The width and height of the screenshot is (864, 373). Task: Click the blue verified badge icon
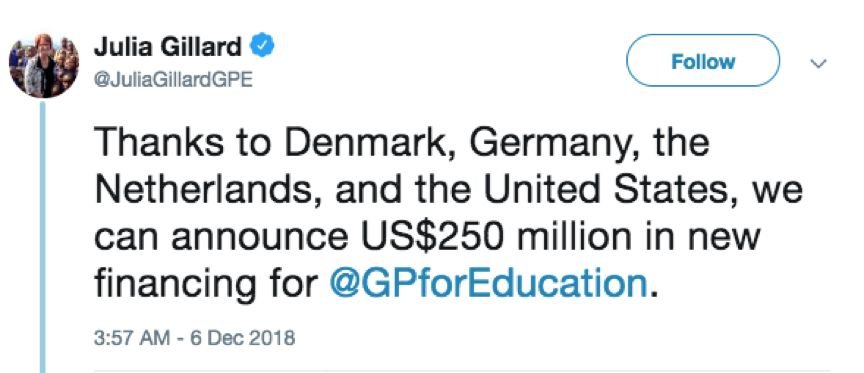pos(263,46)
